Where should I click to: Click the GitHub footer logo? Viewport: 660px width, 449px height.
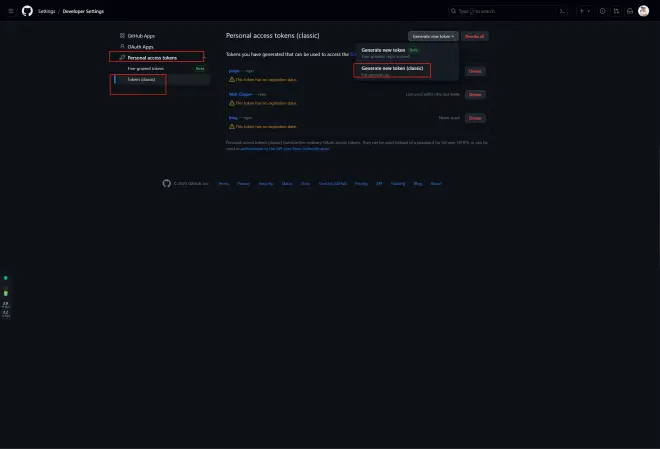coord(167,183)
